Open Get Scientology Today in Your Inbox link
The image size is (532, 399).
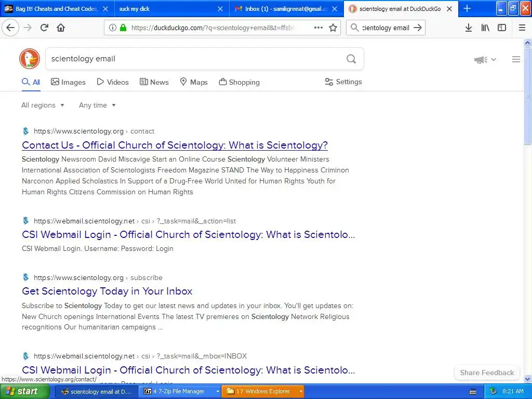point(107,291)
